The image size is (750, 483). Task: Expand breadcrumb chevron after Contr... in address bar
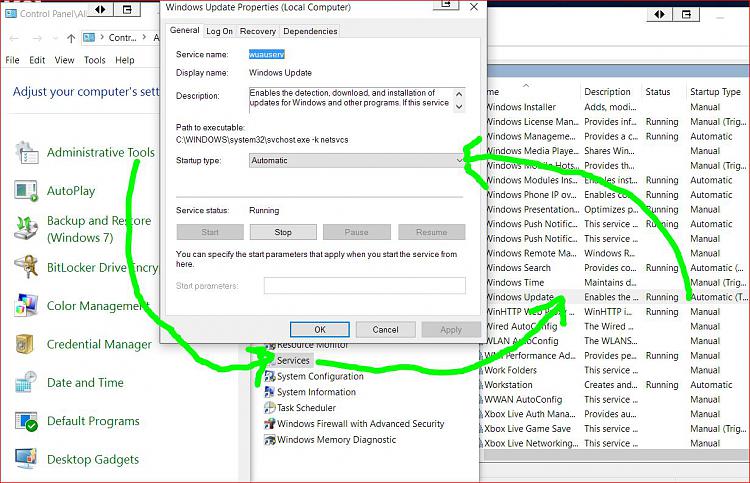click(144, 37)
